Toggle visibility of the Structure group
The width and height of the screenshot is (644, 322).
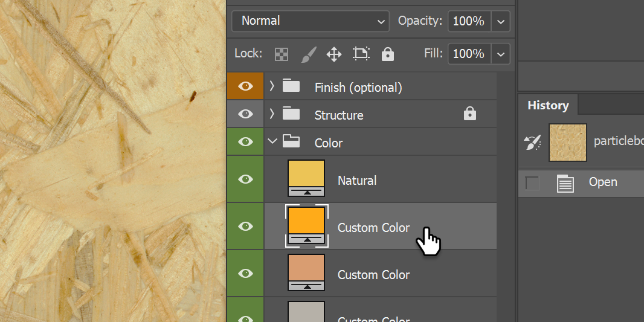[246, 114]
